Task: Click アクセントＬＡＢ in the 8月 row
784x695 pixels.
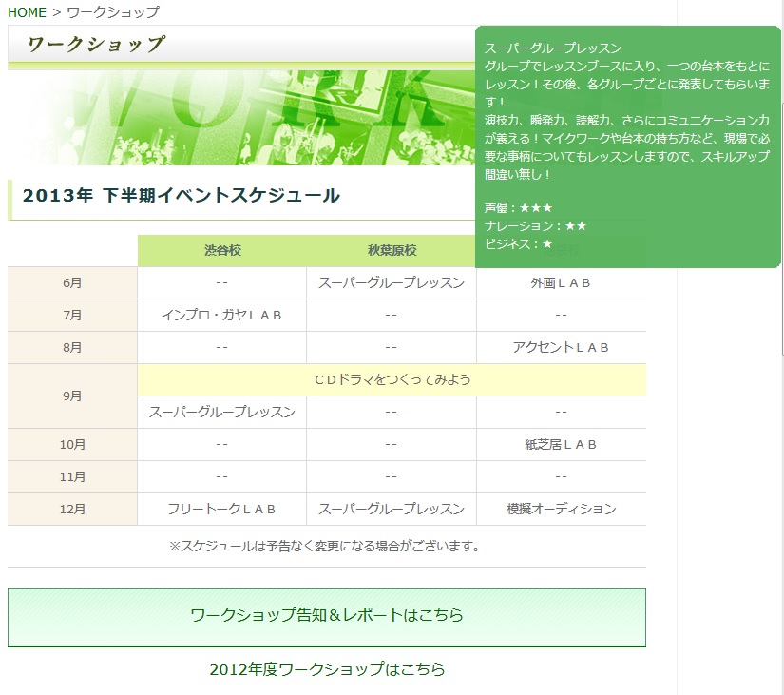Action: 561,348
